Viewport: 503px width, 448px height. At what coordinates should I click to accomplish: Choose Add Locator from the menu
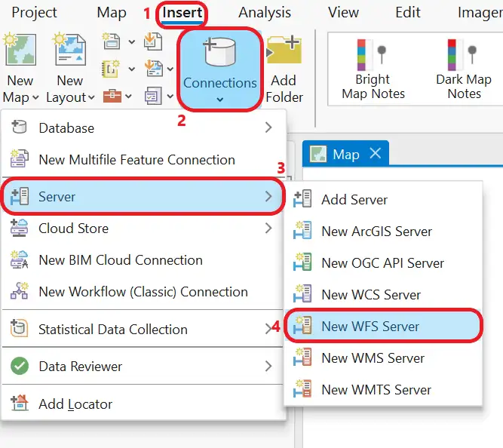(75, 404)
